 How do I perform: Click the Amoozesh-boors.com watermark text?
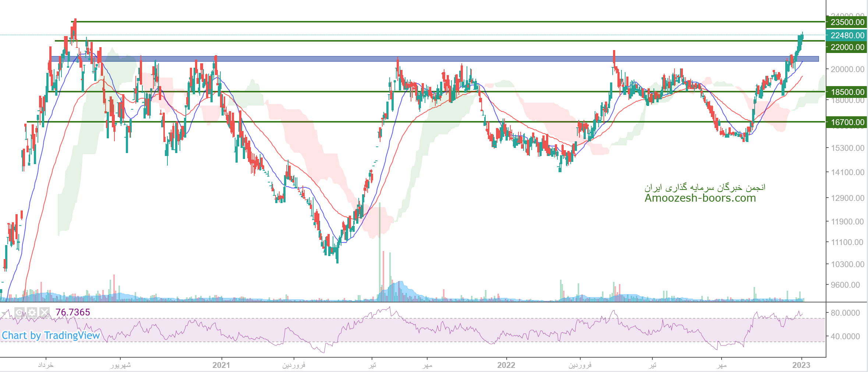click(x=700, y=198)
